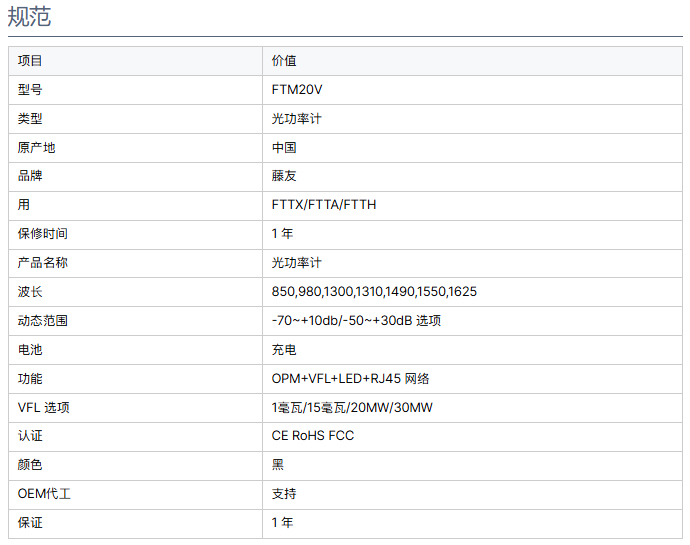The width and height of the screenshot is (690, 545).
Task: Click the 产品名称 row label
Action: (43, 263)
